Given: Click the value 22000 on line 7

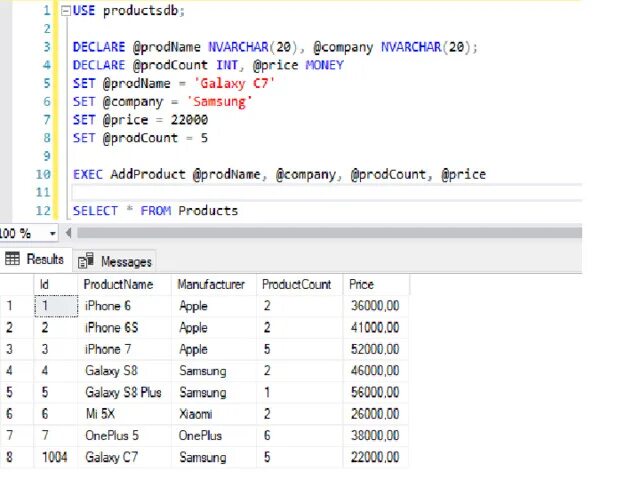Looking at the screenshot, I should tap(189, 120).
